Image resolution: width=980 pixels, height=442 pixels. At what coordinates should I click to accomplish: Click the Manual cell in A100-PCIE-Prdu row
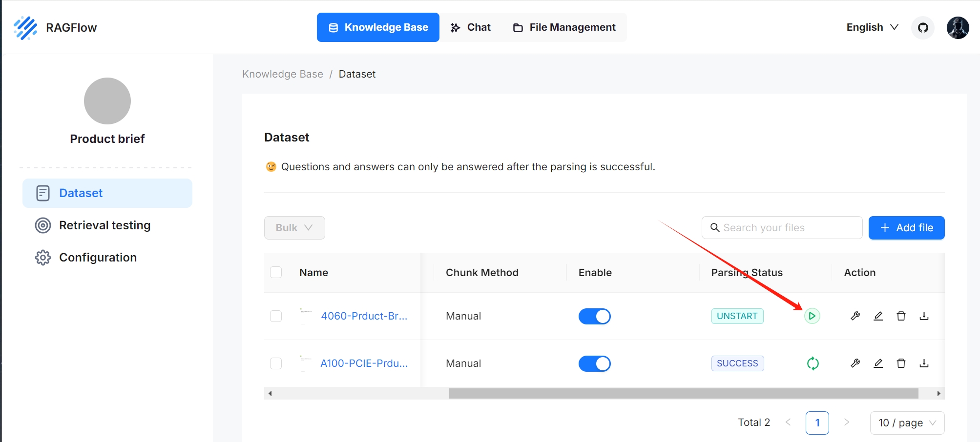tap(463, 363)
